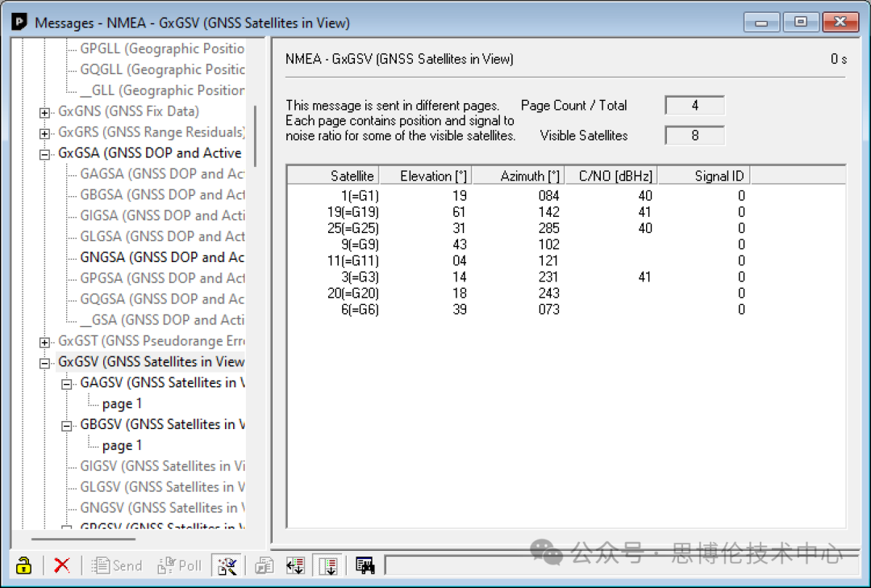Select the GNGSA message in tree
This screenshot has height=588, width=871.
[x=161, y=257]
